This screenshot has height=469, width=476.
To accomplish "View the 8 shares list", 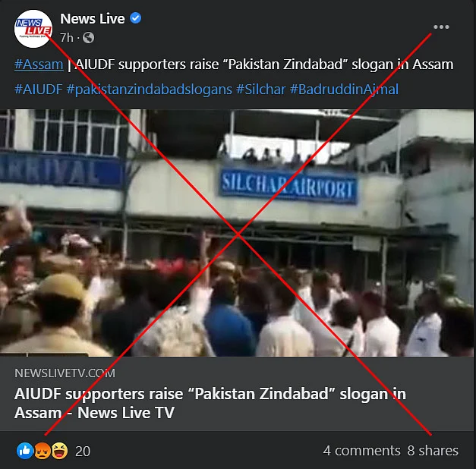I will tap(433, 451).
